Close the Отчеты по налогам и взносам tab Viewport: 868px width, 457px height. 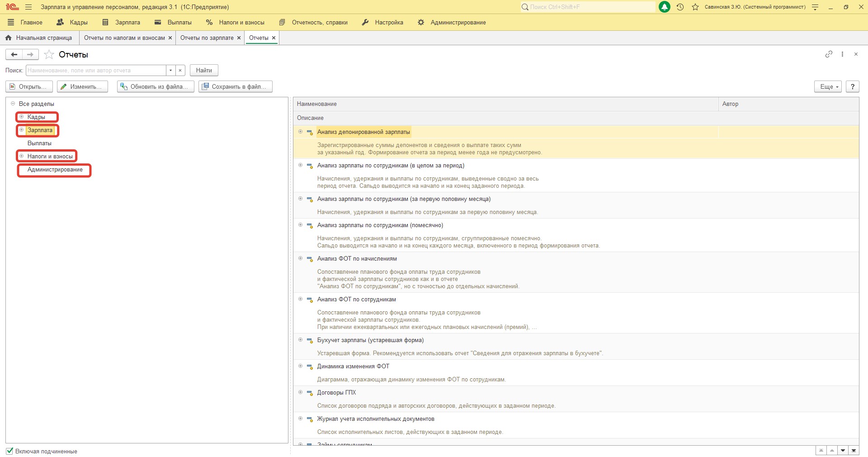click(x=170, y=38)
